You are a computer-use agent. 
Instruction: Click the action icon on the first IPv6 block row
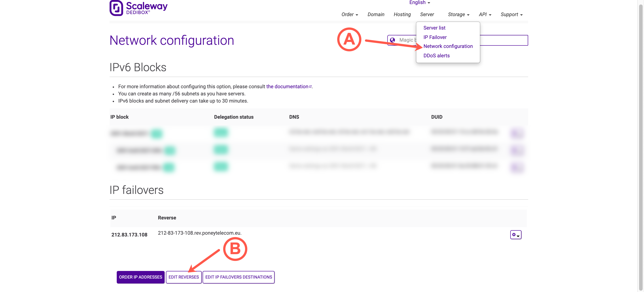click(x=517, y=133)
